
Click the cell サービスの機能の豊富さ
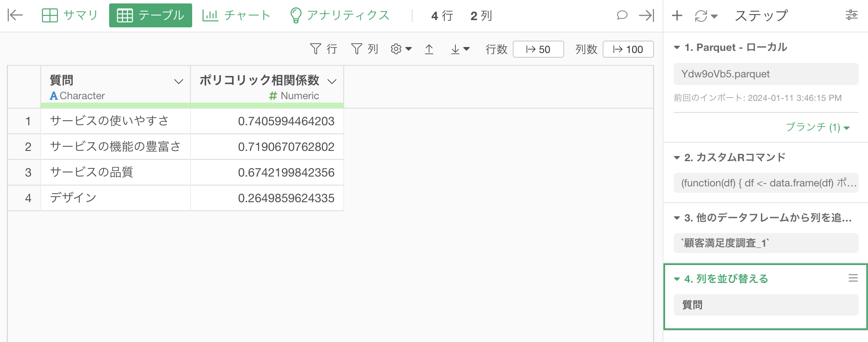pos(116,147)
